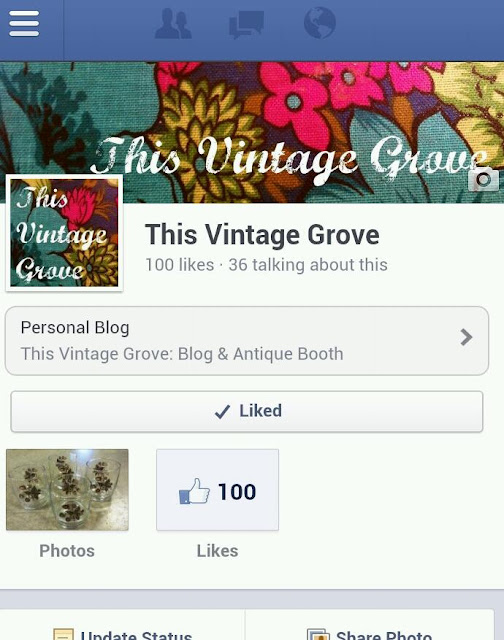The height and width of the screenshot is (640, 504).
Task: Open the hamburger menu
Action: click(x=24, y=23)
